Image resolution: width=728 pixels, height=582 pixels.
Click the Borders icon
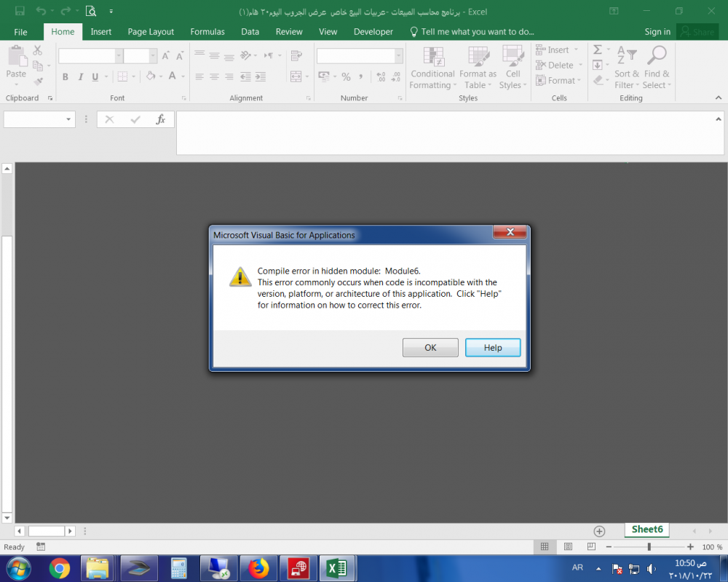(122, 76)
